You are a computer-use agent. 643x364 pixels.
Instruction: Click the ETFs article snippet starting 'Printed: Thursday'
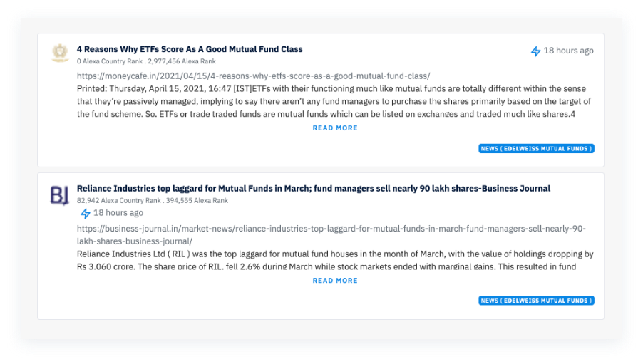coord(334,101)
